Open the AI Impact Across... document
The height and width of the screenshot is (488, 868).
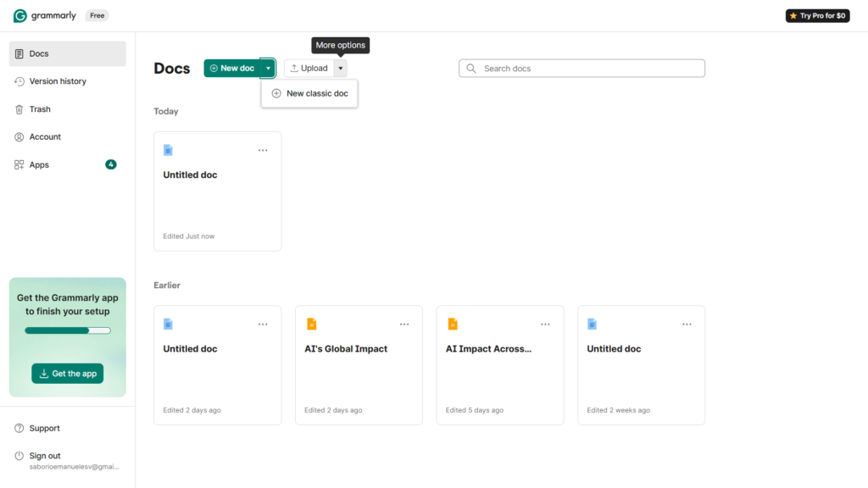coord(500,365)
